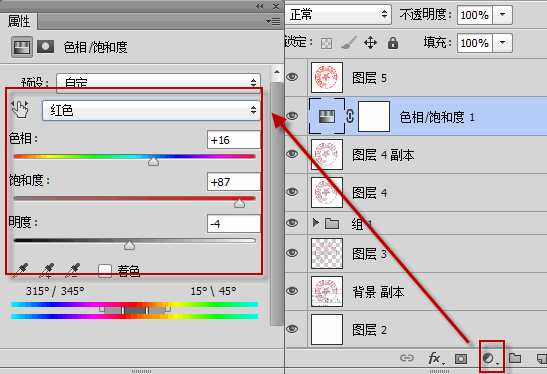The height and width of the screenshot is (374, 547).
Task: Close the Properties panel
Action: pyautogui.click(x=276, y=7)
